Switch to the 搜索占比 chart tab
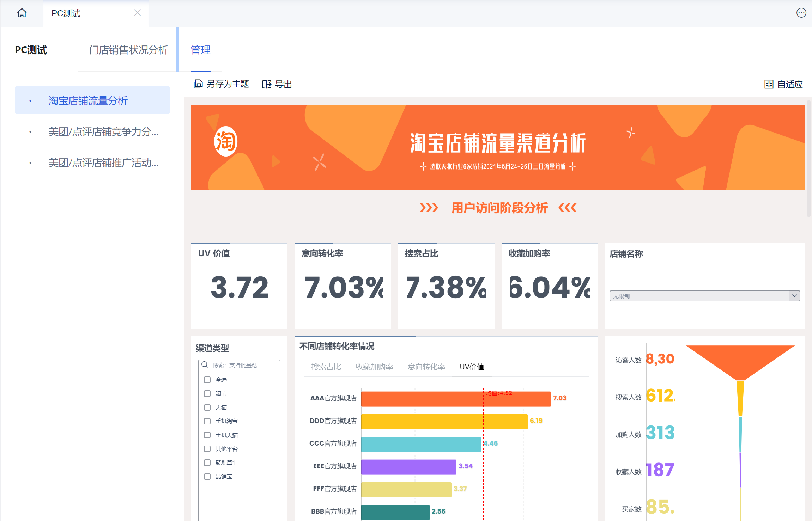Viewport: 812px width, 521px height. (326, 367)
